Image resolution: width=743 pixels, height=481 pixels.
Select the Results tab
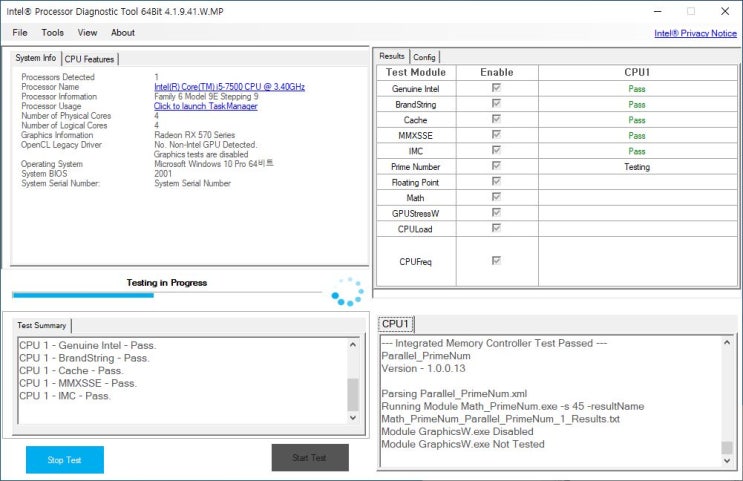tap(392, 56)
